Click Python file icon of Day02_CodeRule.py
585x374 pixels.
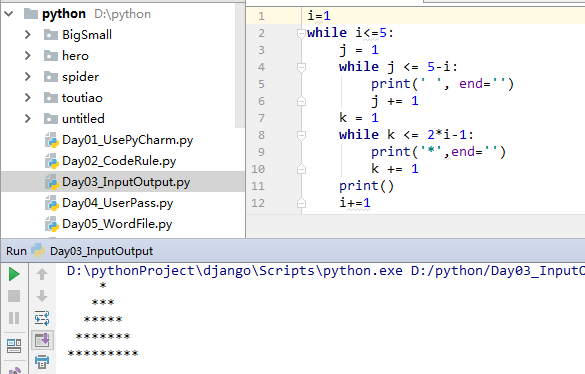tap(52, 161)
